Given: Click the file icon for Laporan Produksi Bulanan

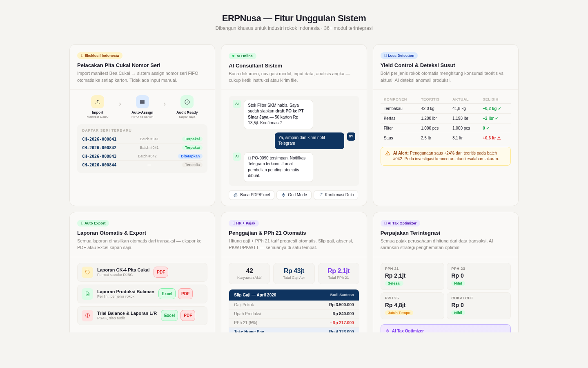Looking at the screenshot, I should tap(87, 294).
